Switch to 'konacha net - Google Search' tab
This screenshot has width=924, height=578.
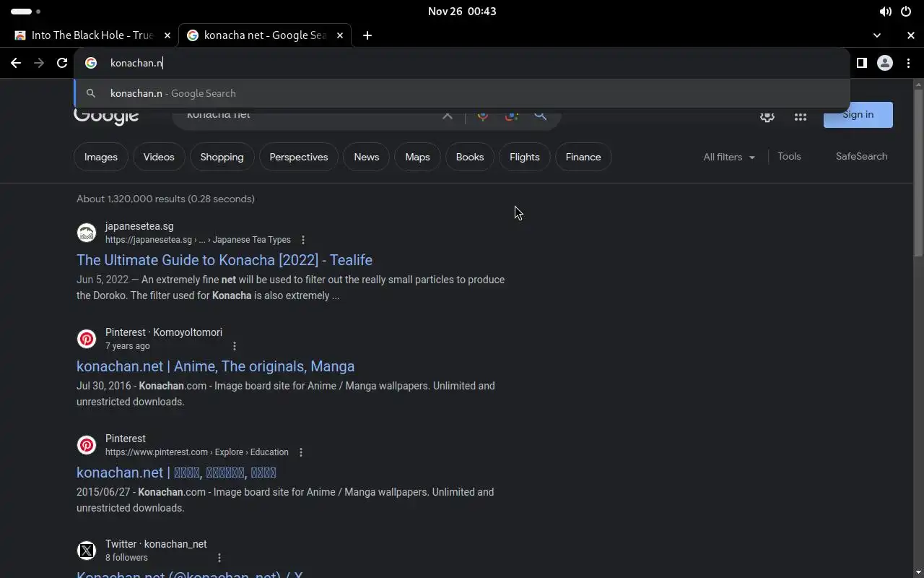click(x=265, y=35)
